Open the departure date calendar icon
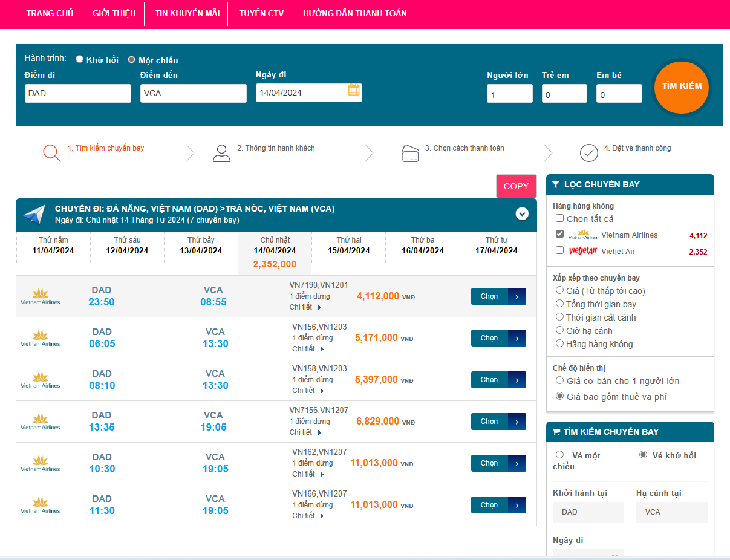This screenshot has height=560, width=730. 354,90
